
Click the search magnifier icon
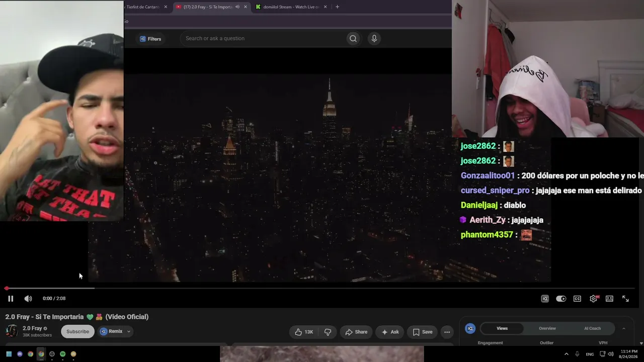click(x=353, y=38)
